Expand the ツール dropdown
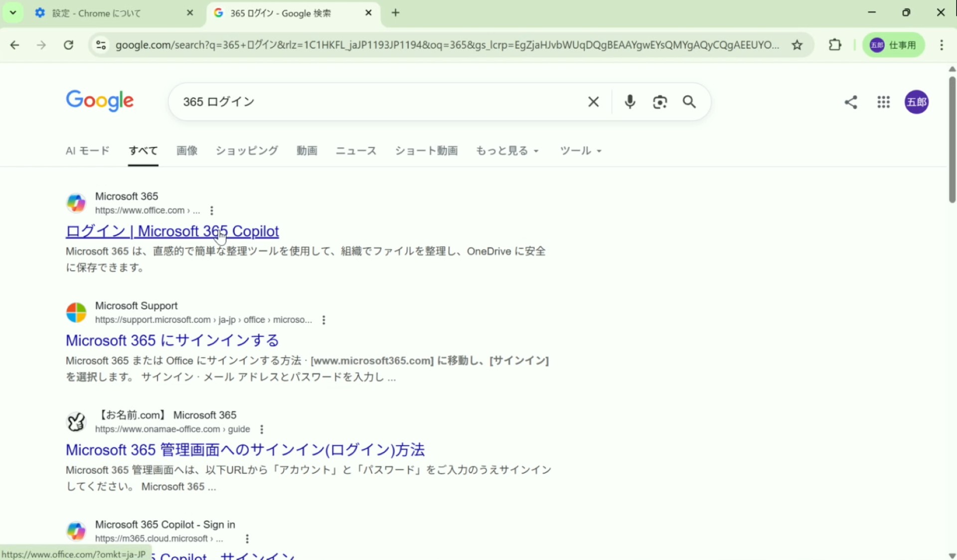 (x=580, y=150)
